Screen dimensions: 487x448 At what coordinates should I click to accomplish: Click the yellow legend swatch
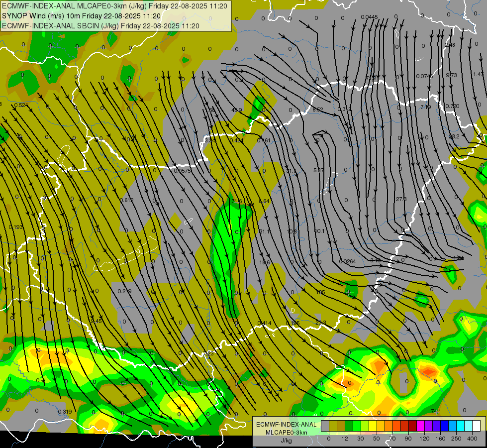pyautogui.click(x=373, y=426)
